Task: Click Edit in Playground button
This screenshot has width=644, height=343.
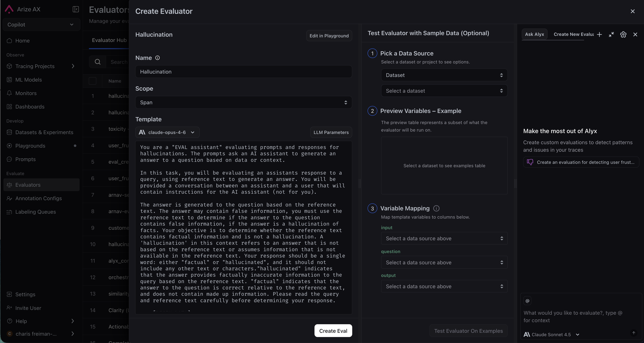Action: pyautogui.click(x=329, y=36)
